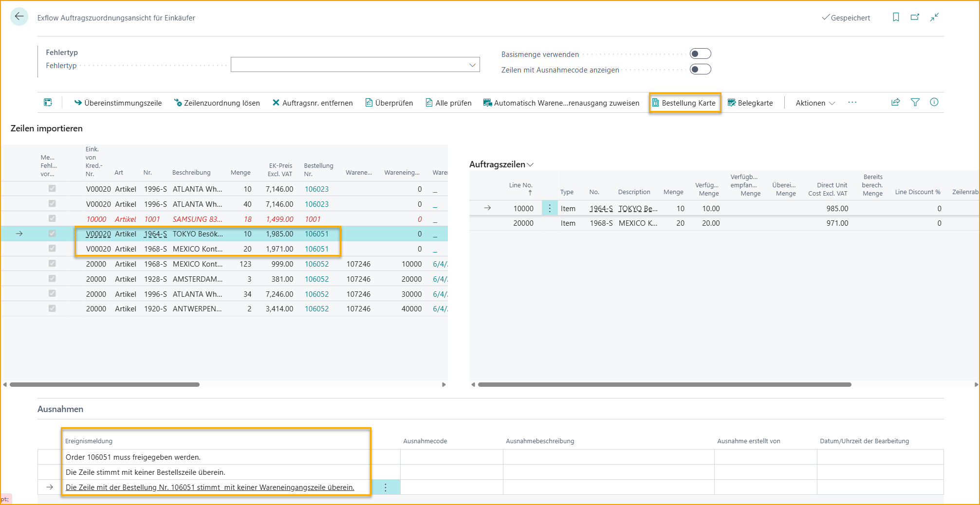Toggle Zeilen mit Ausnahmecode anzeigen

point(700,69)
